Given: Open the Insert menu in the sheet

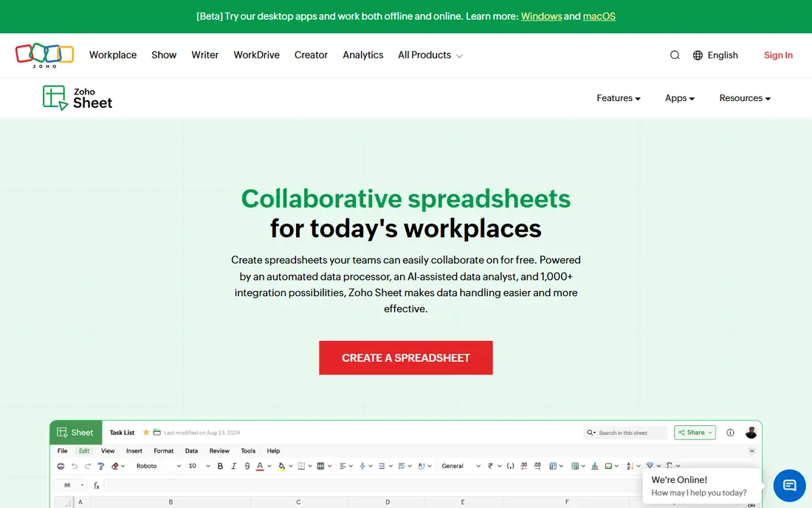Looking at the screenshot, I should [134, 451].
